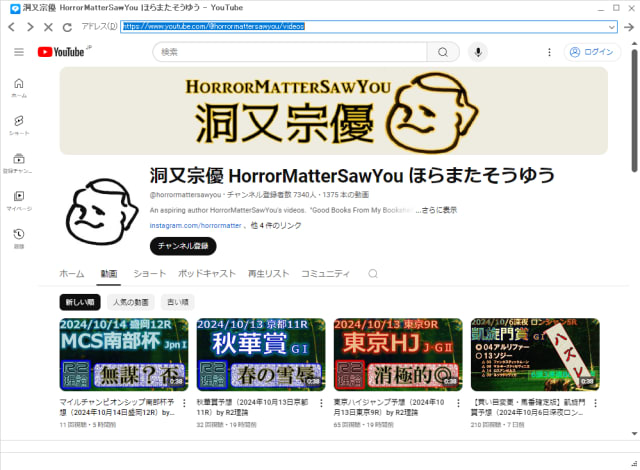Go back with the browser back arrow
Viewport: 640px width, 470px height.
(x=11, y=27)
